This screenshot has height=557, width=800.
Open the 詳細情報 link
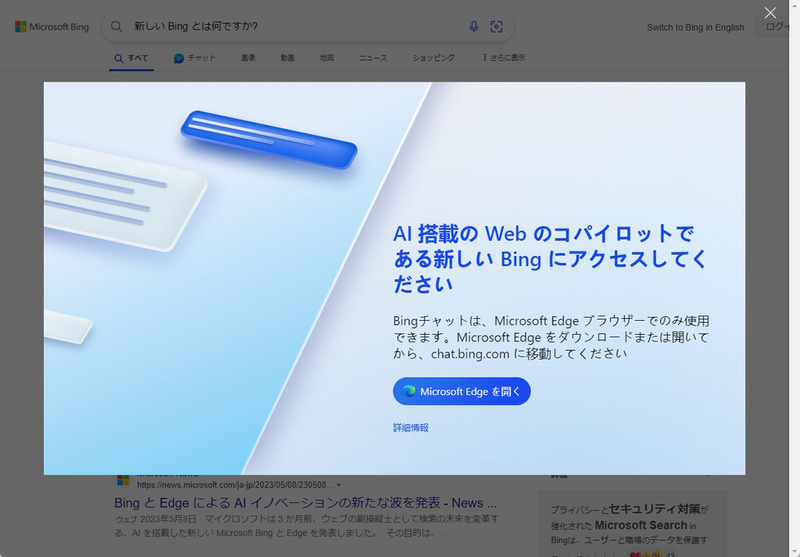pyautogui.click(x=411, y=427)
